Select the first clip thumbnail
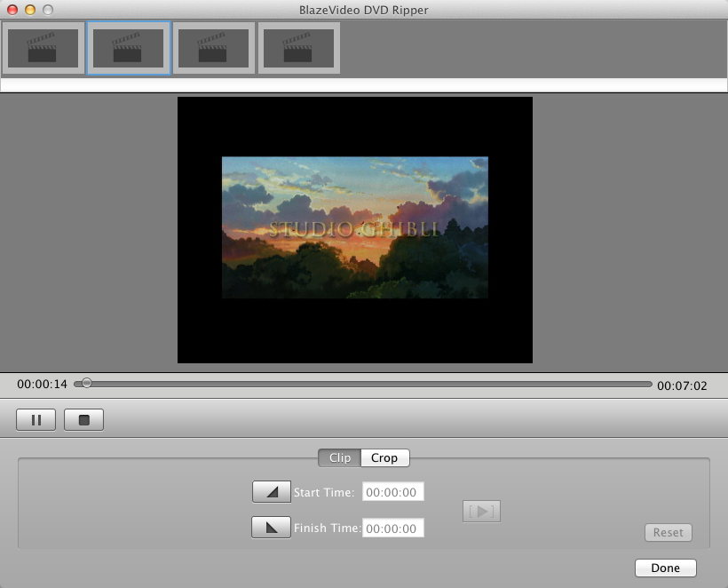728x588 pixels. click(x=44, y=48)
